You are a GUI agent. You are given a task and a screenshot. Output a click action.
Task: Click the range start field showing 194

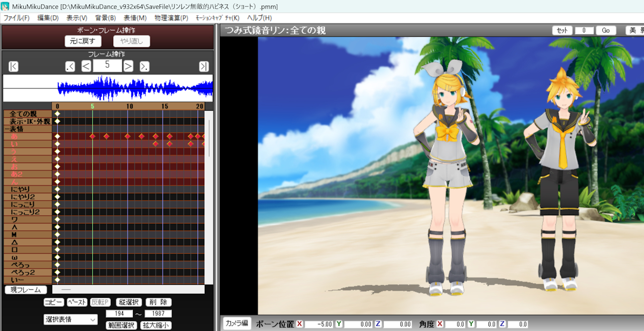pos(119,314)
